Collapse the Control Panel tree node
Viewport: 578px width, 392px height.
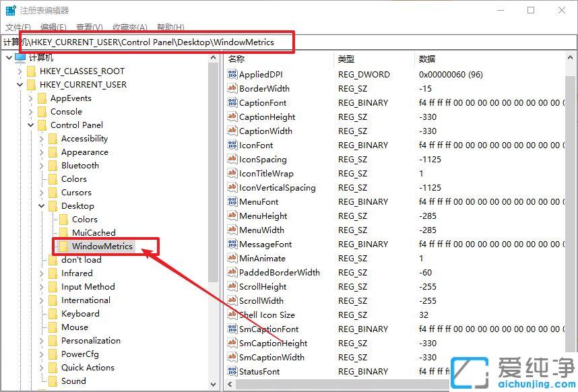(x=31, y=125)
